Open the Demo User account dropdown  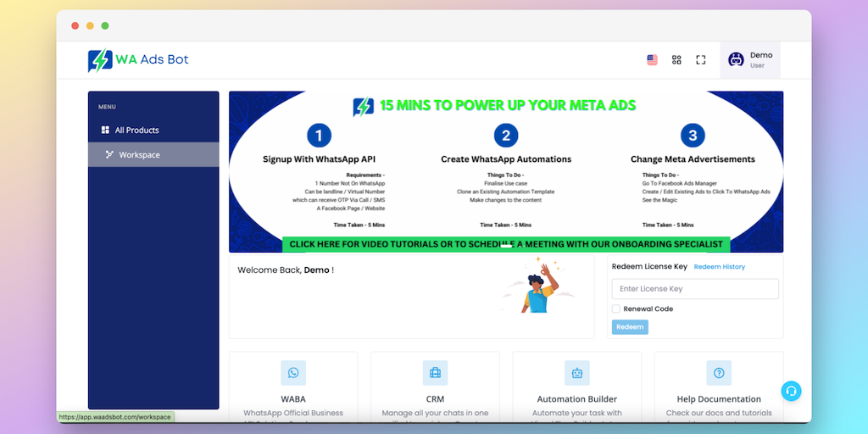coord(750,60)
